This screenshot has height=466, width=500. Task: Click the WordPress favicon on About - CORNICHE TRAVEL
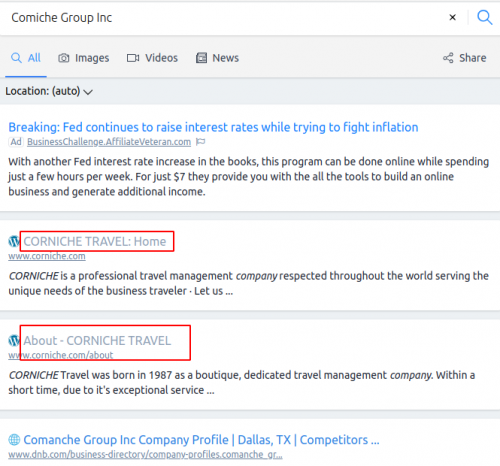(x=14, y=340)
